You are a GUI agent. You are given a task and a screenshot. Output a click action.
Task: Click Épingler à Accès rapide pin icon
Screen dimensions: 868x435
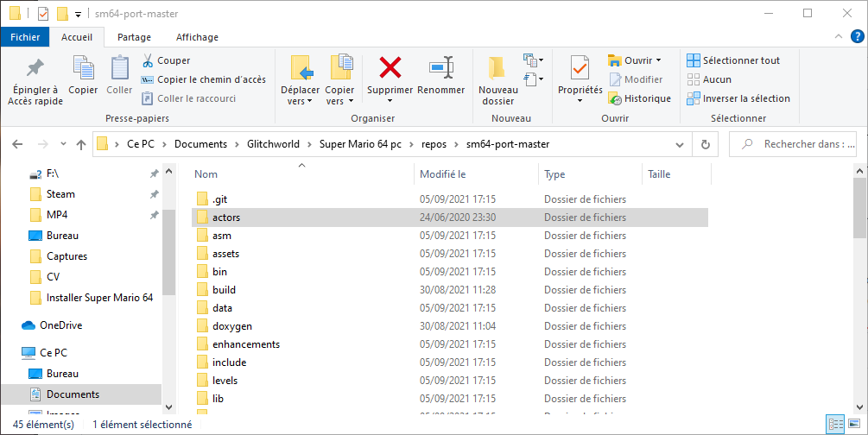35,67
